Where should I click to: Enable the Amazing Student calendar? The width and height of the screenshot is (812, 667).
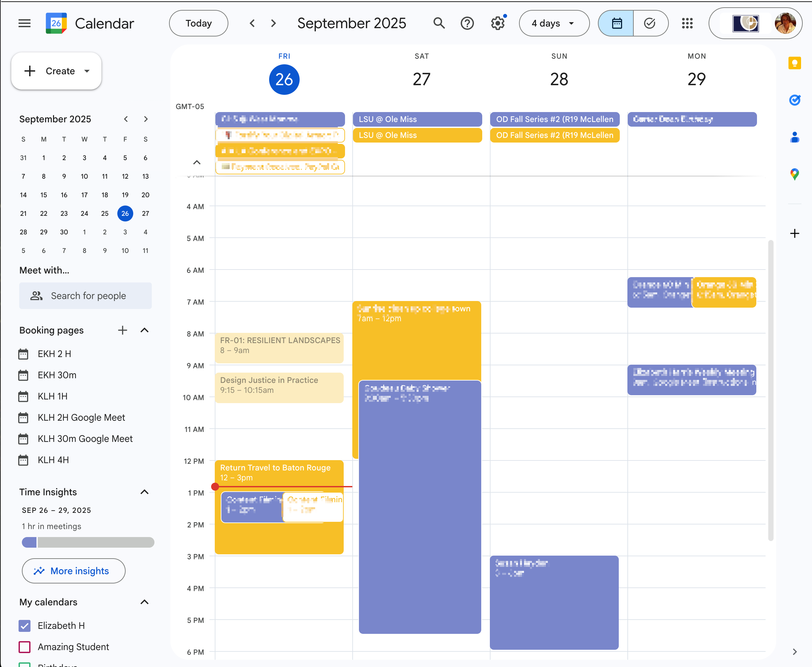pos(25,647)
